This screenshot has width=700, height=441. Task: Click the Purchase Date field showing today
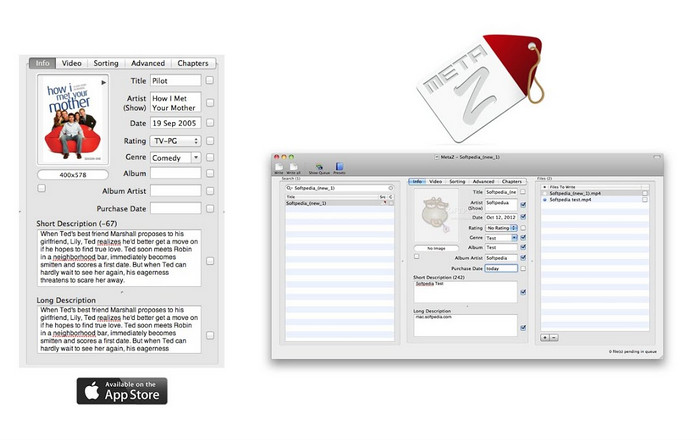tap(501, 268)
